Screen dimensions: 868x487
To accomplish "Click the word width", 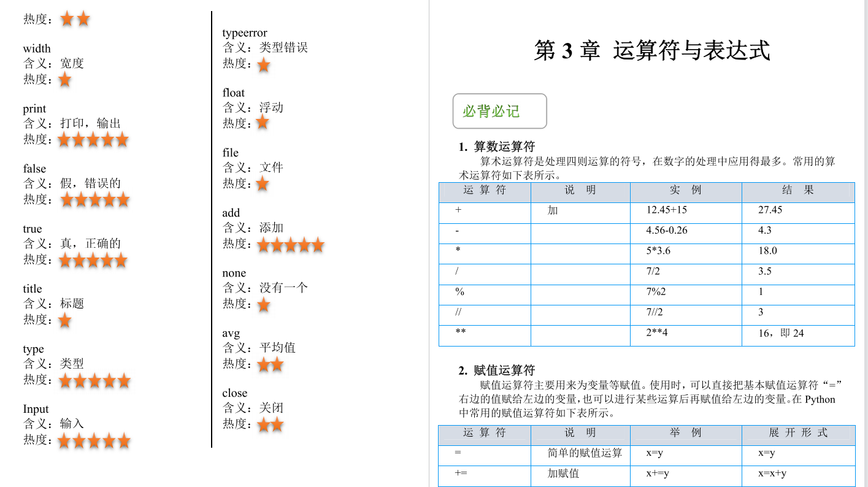I will coord(37,48).
